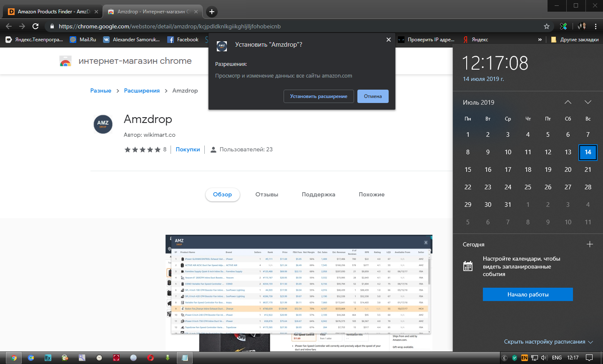The height and width of the screenshot is (364, 603).
Task: Open the Opera browser in the taskbar
Action: point(151,358)
